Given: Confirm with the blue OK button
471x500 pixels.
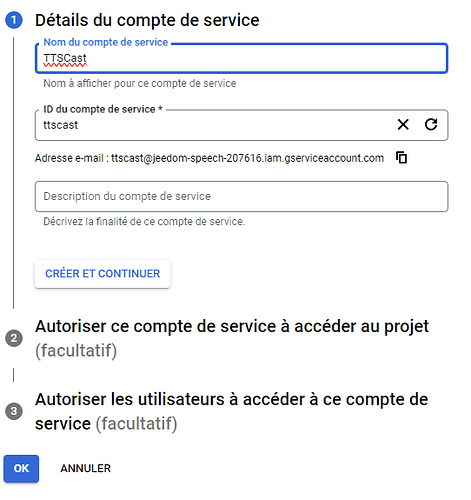Looking at the screenshot, I should click(21, 468).
